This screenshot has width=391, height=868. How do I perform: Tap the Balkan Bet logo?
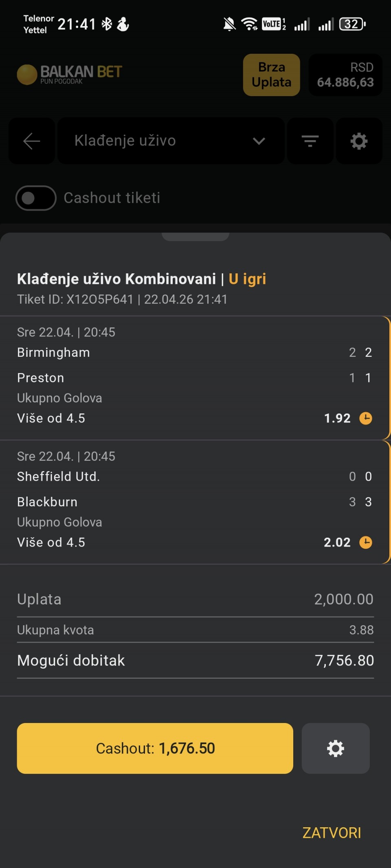click(x=70, y=74)
